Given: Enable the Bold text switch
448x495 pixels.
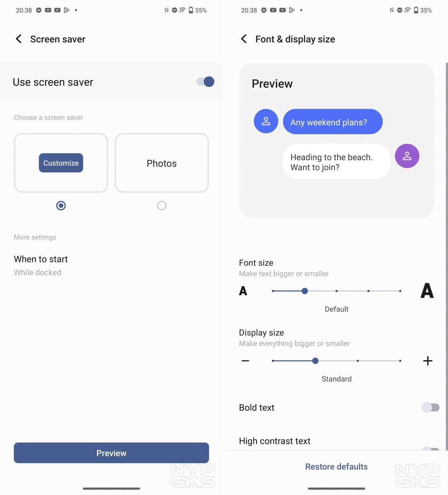Looking at the screenshot, I should (x=430, y=407).
